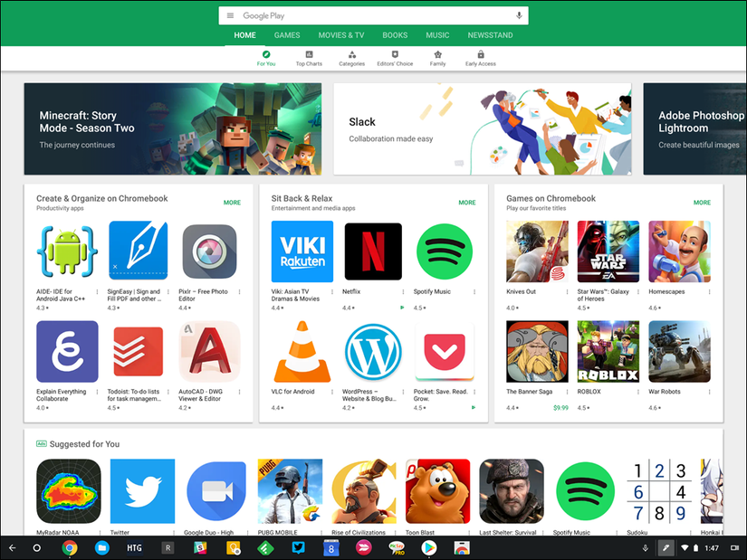Open Star Wars Galaxy of Heroes icon
Image resolution: width=747 pixels, height=560 pixels.
[x=608, y=252]
